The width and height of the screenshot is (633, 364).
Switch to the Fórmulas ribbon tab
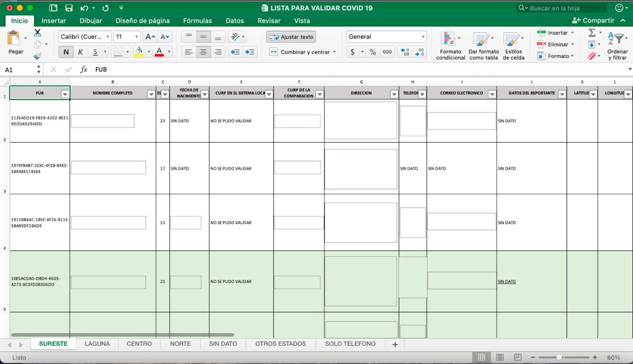(x=197, y=21)
